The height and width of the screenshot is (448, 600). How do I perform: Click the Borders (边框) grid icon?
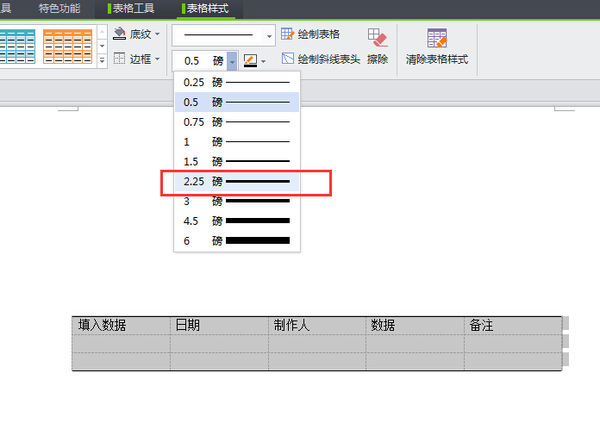click(120, 59)
